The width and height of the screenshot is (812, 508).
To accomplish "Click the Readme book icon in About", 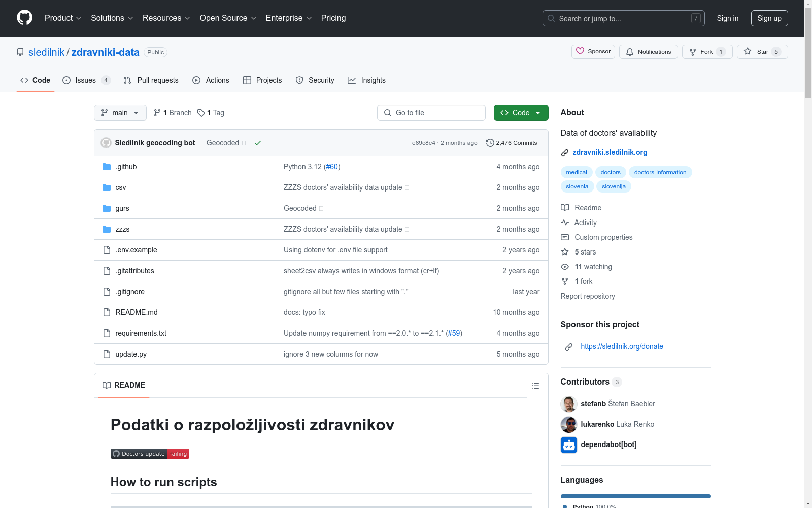I will click(565, 208).
